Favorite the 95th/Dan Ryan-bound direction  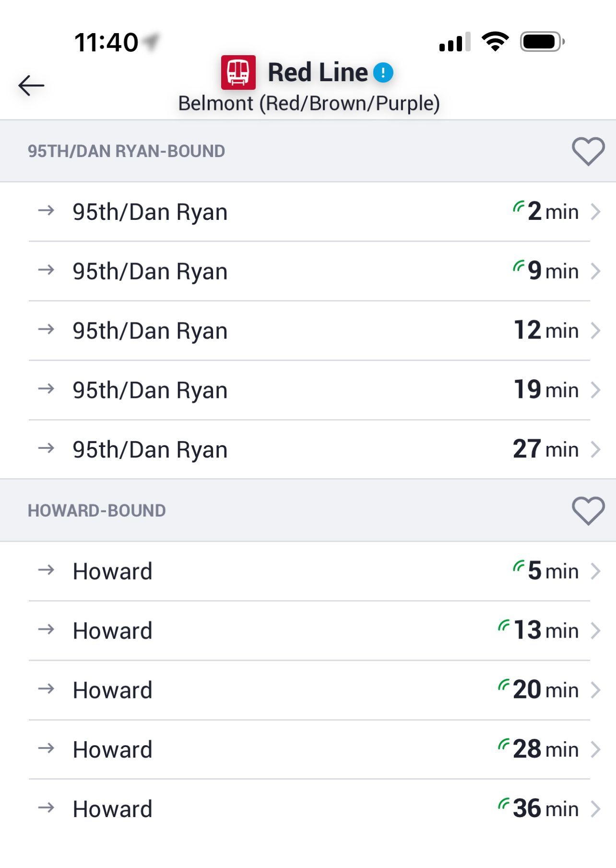click(588, 151)
